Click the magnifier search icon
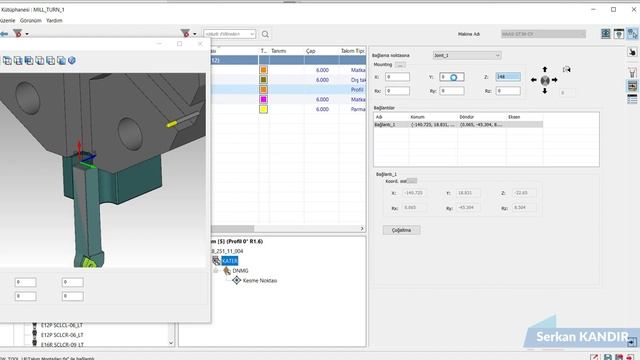This screenshot has height=360, width=640. [x=265, y=34]
